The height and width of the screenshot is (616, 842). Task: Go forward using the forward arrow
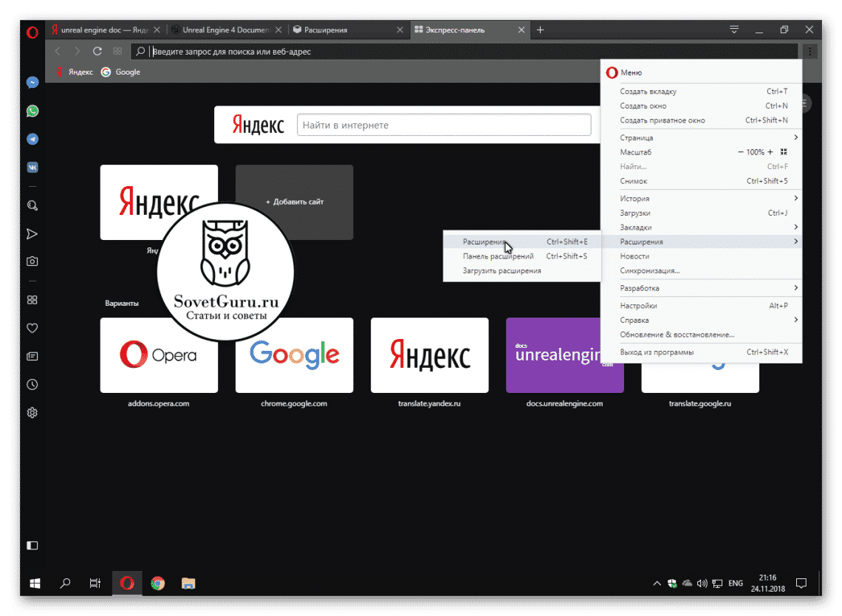(x=78, y=51)
